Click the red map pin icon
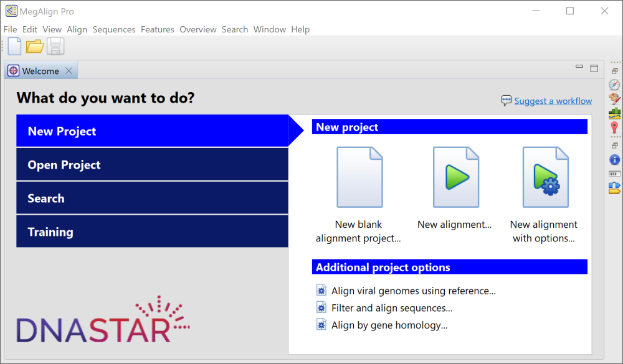 (x=614, y=128)
